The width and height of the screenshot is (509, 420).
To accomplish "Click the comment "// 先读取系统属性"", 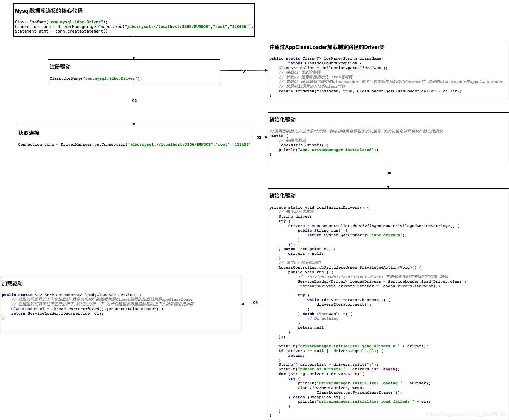I will pos(296,212).
